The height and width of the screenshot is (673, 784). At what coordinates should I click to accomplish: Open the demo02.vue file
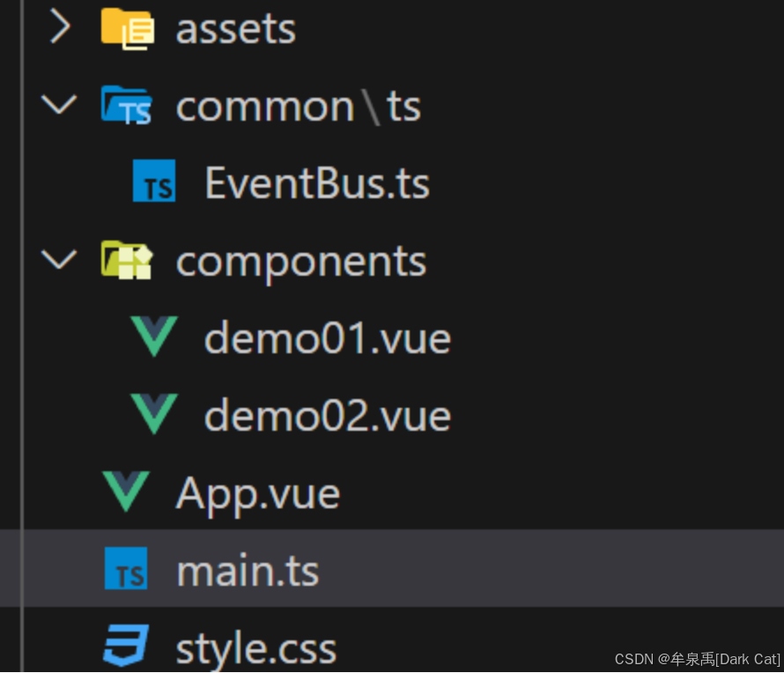[328, 416]
